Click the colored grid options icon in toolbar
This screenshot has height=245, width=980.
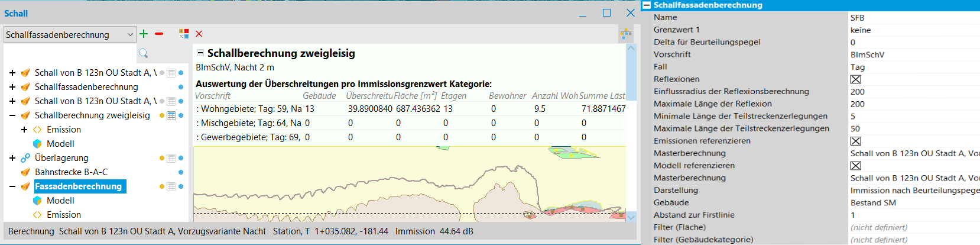pos(184,34)
